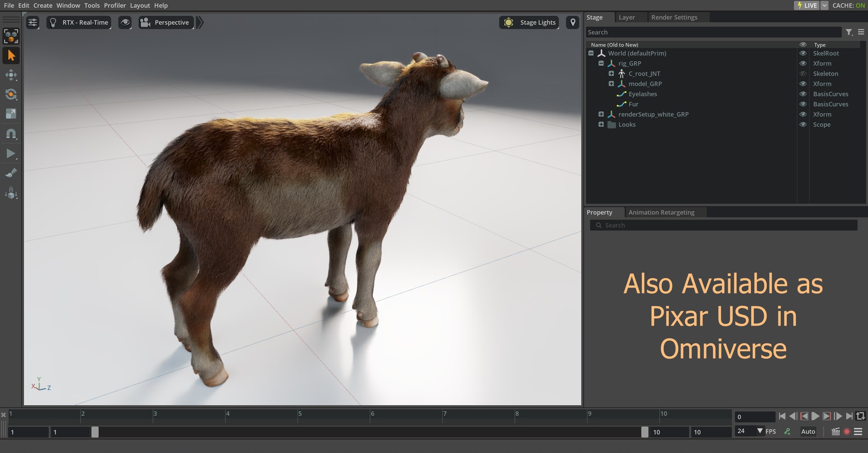Click the timeline range slider left handle
The width and height of the screenshot is (868, 453).
pos(95,432)
